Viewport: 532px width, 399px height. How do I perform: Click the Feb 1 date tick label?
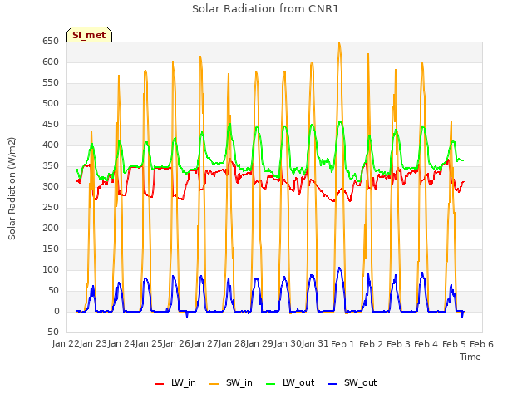[x=342, y=344]
